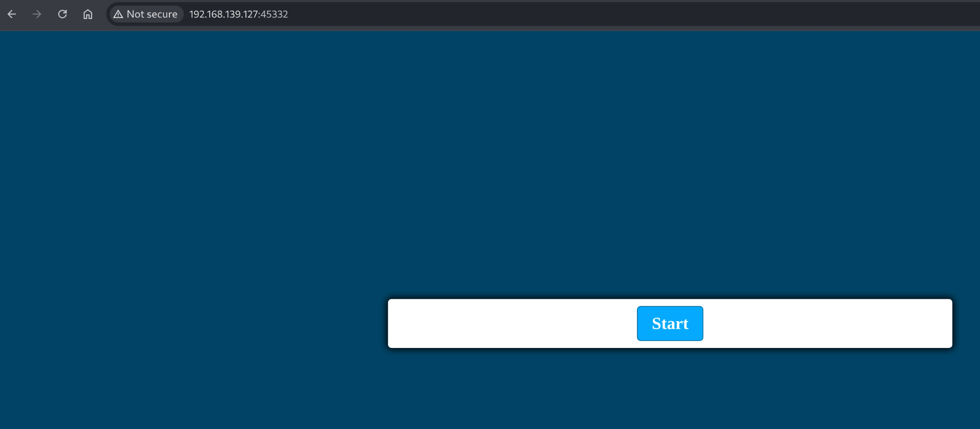The image size is (980, 429).
Task: Click empty address bar space after the URL
Action: [x=627, y=14]
